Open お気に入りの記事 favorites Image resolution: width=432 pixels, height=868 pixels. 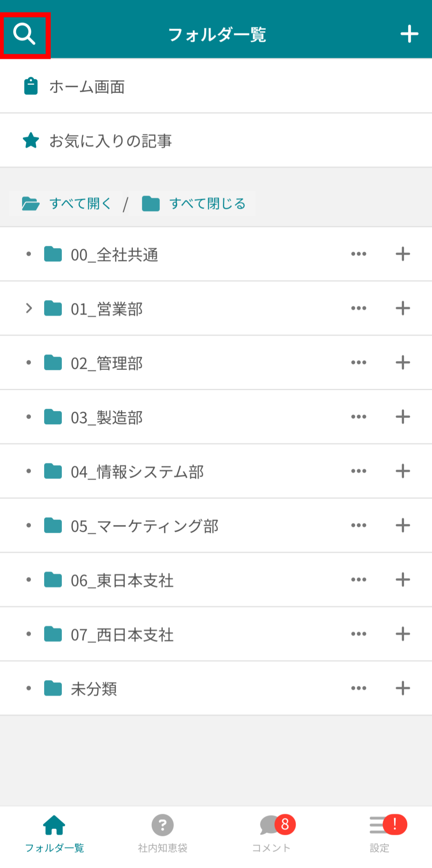(x=110, y=141)
